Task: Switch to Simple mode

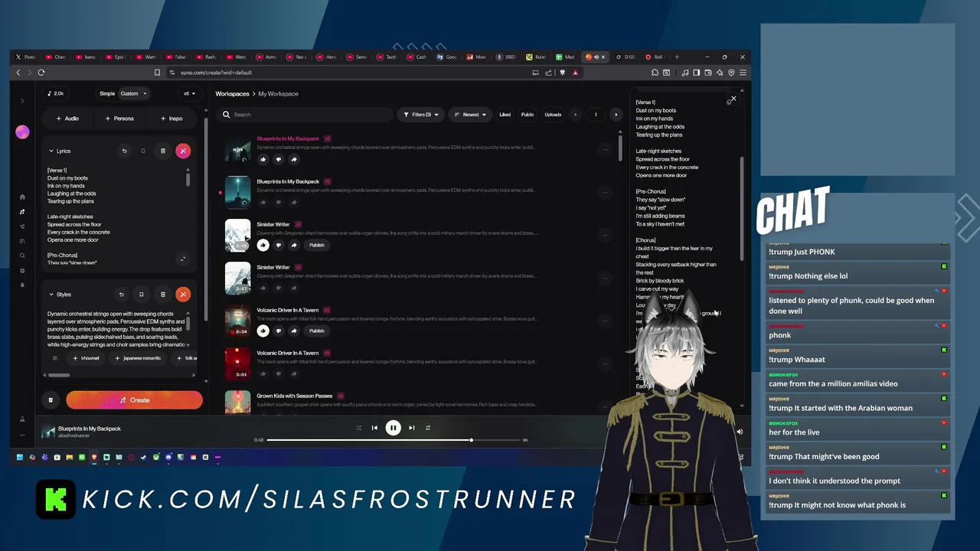Action: point(107,93)
